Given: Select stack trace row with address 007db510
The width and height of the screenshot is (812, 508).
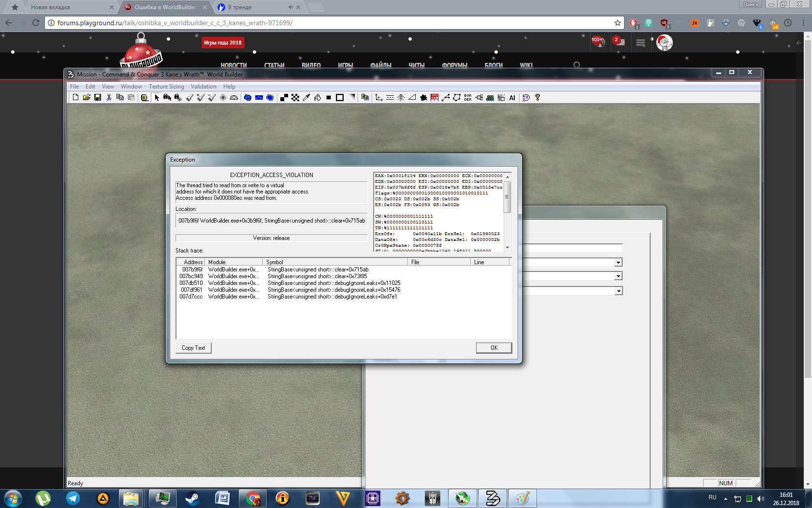Looking at the screenshot, I should pyautogui.click(x=344, y=283).
